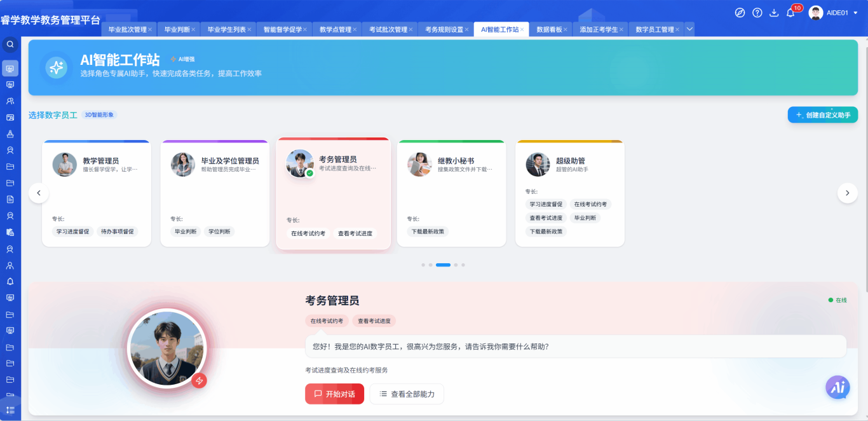
Task: Close the 毕业判断 tab
Action: click(193, 30)
